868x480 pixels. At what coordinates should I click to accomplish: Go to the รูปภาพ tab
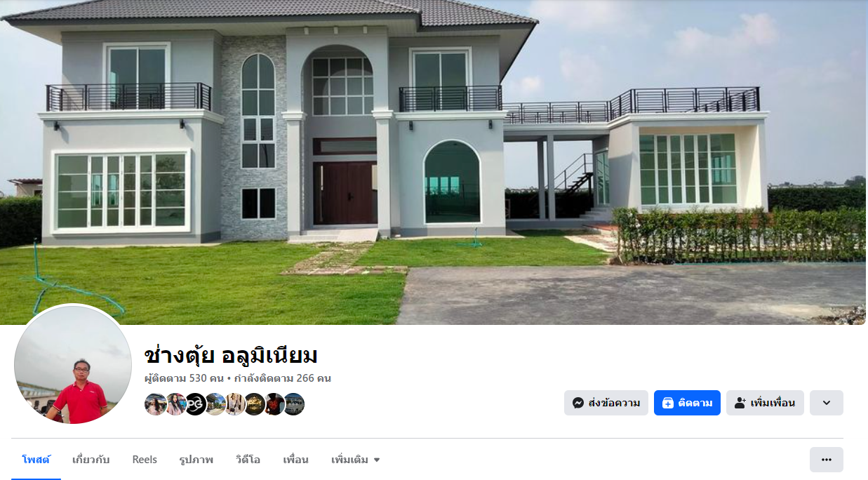click(196, 460)
